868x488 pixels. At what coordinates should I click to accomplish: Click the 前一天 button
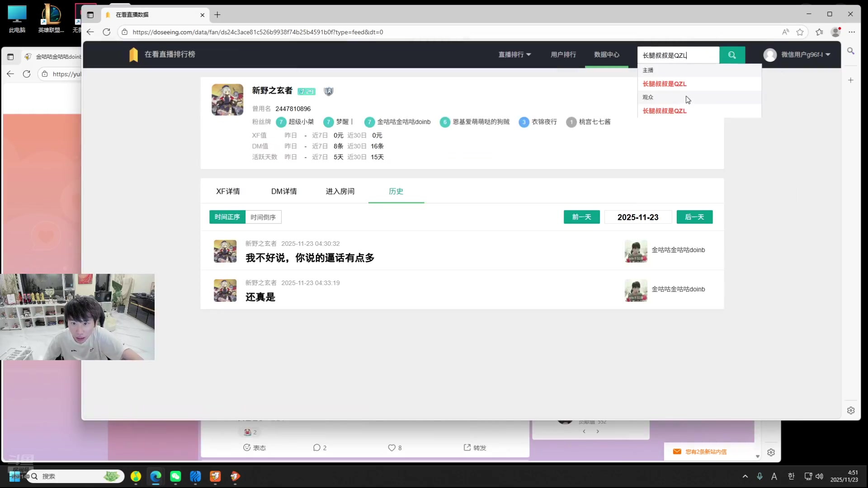581,217
